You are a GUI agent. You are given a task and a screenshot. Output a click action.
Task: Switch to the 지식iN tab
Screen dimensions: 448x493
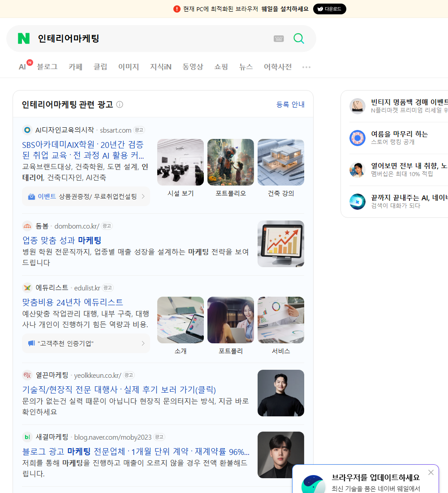pos(161,67)
